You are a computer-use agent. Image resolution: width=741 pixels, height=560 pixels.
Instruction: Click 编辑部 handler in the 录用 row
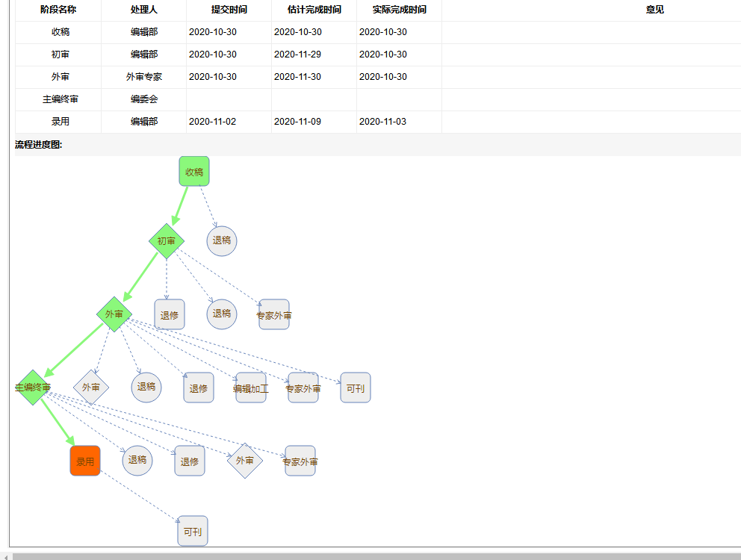point(143,122)
